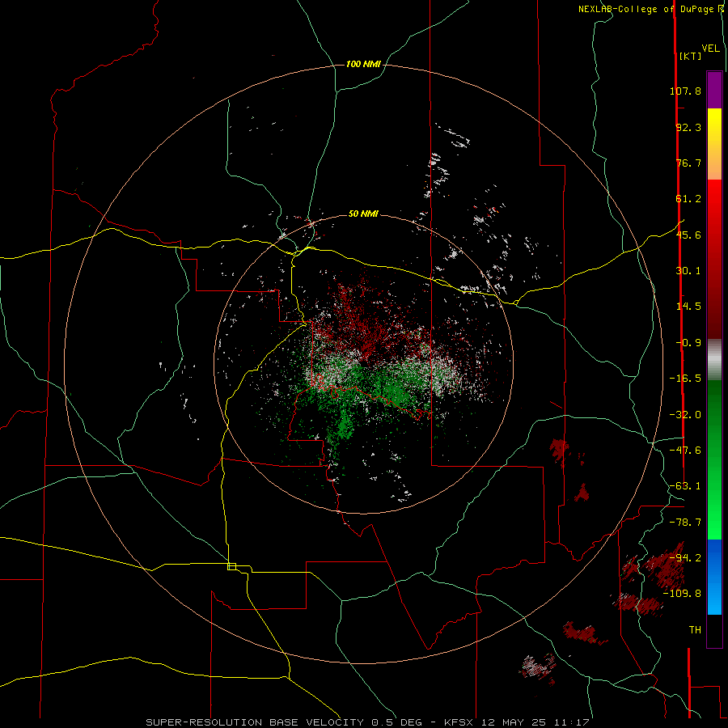
Task: Click the TH legend label
Action: [695, 630]
